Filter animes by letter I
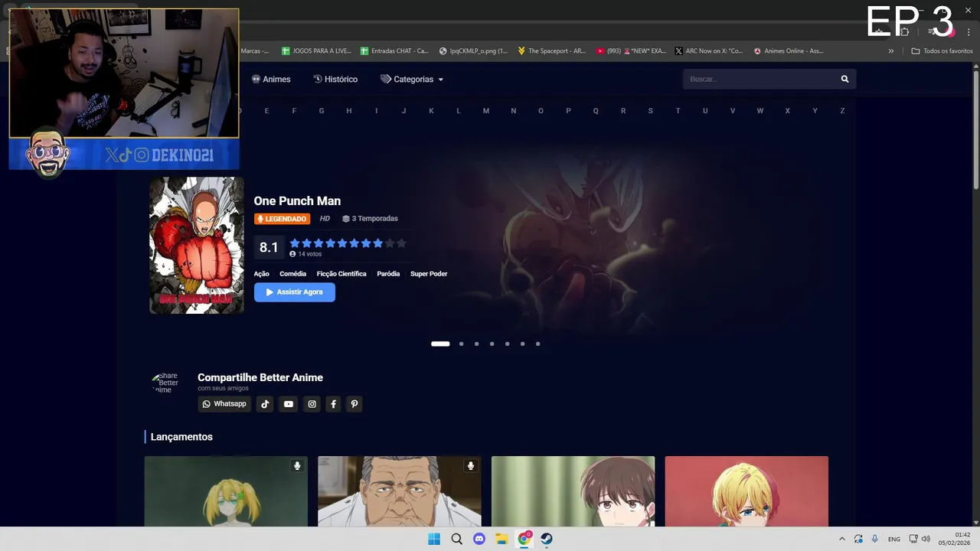 click(x=376, y=111)
